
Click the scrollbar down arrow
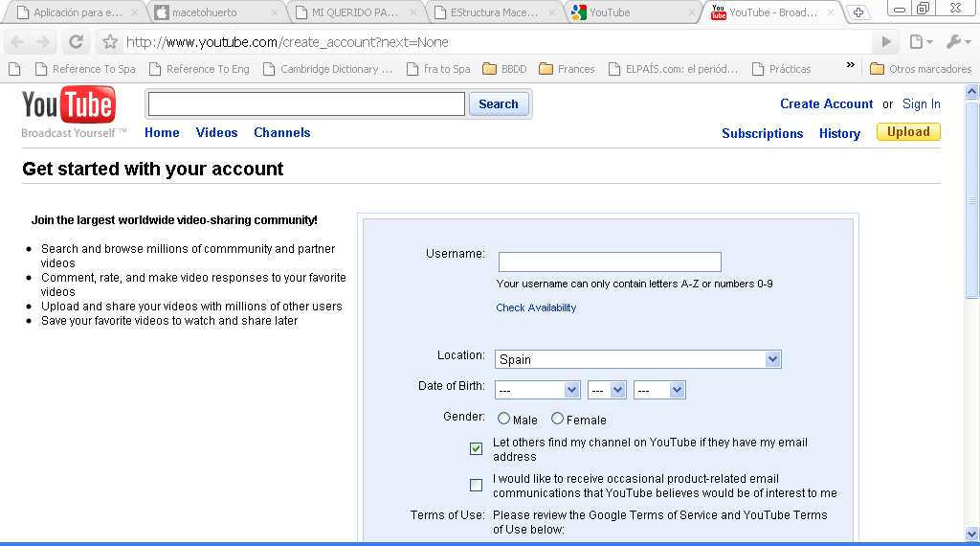(972, 535)
